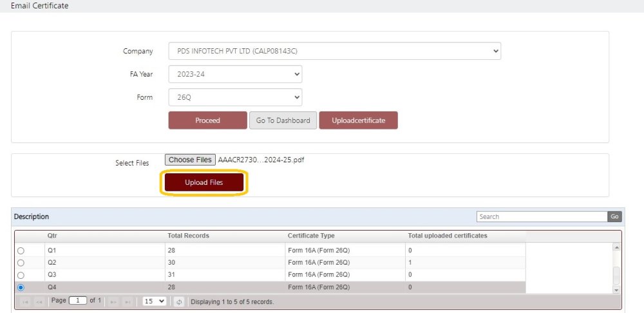Click the Upload Files button

click(x=204, y=182)
